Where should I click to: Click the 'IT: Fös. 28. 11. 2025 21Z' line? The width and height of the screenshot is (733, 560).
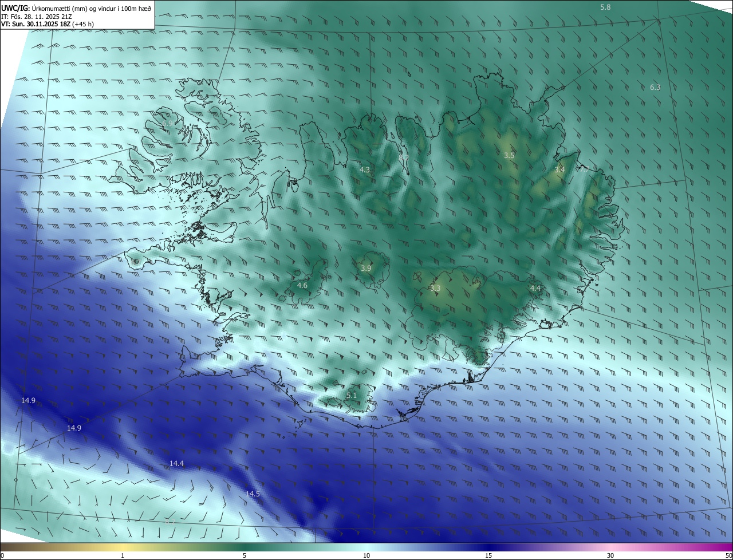click(x=37, y=16)
